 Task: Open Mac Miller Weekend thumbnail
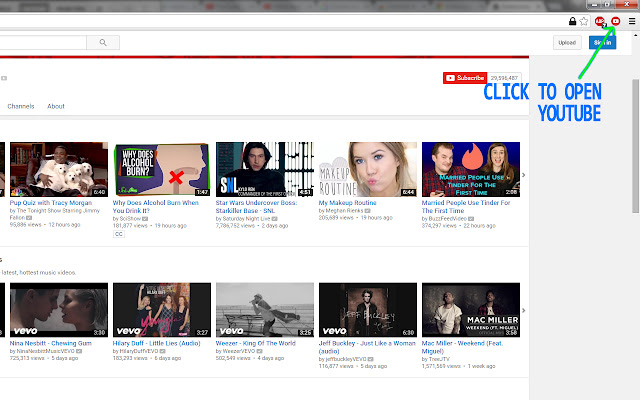click(471, 310)
